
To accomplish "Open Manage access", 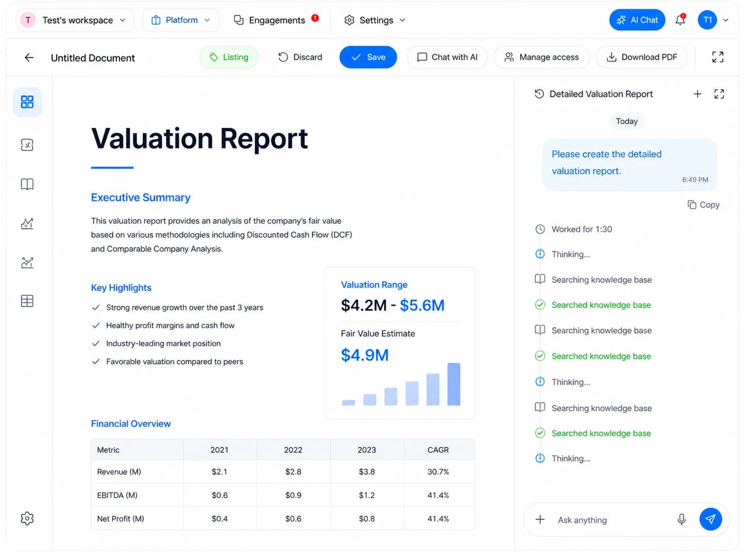I will pos(541,57).
